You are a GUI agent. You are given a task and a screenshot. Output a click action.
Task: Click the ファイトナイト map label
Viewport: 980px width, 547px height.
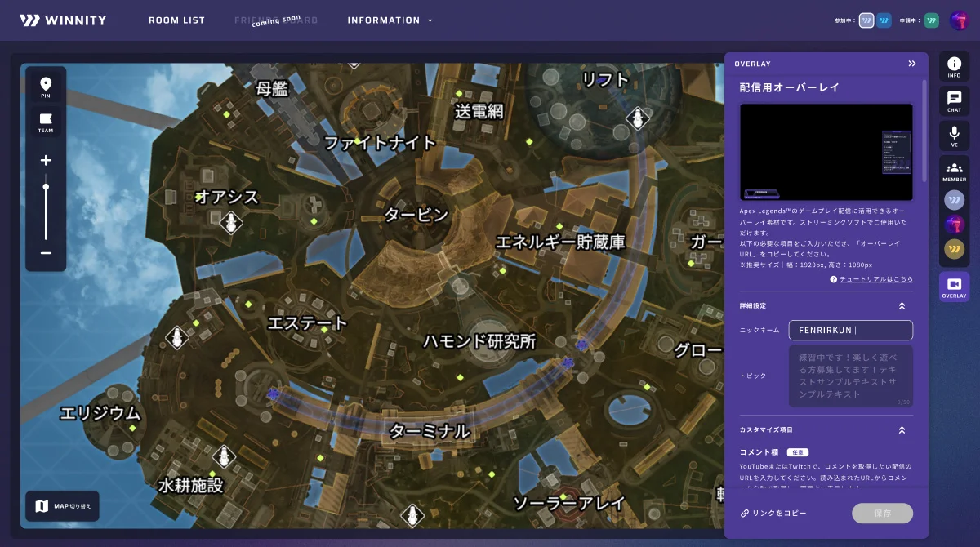click(381, 143)
